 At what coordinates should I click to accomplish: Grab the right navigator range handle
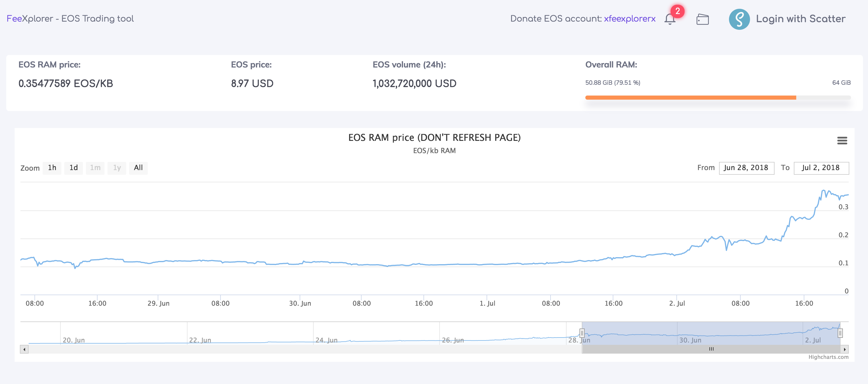pyautogui.click(x=840, y=333)
